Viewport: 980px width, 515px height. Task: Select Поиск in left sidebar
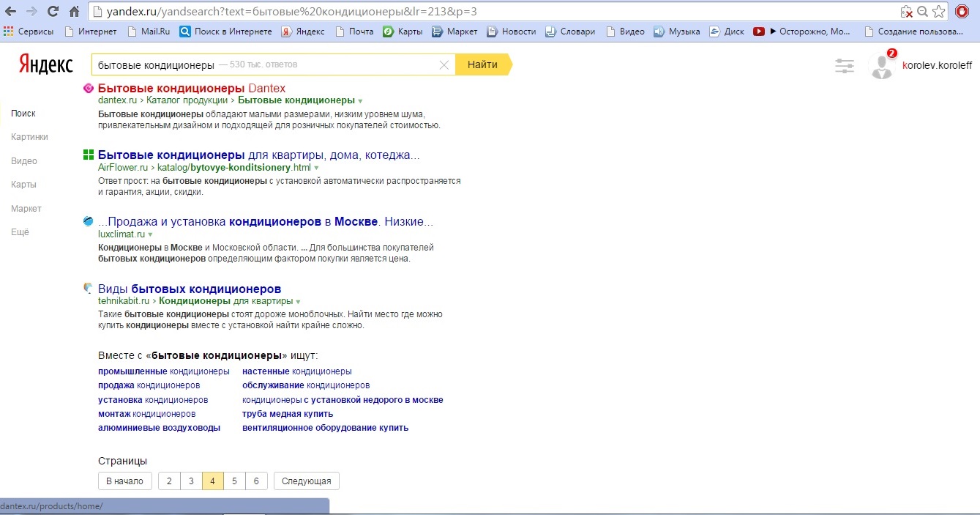pyautogui.click(x=23, y=114)
